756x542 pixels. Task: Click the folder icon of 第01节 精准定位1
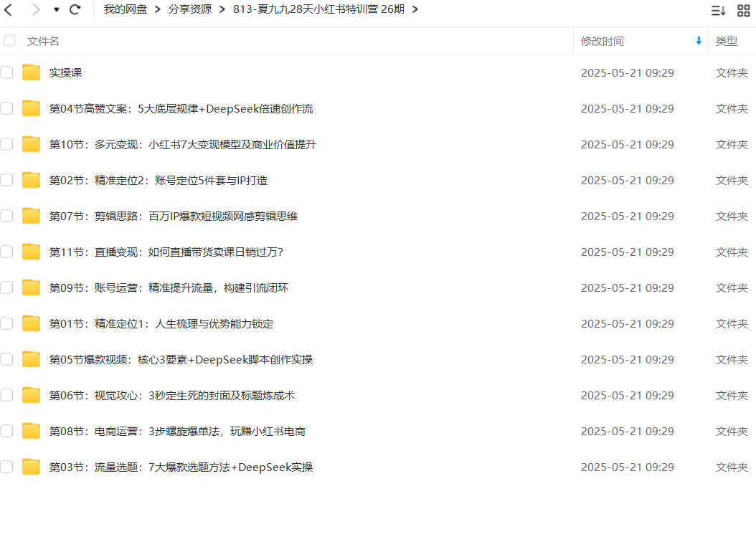[32, 323]
